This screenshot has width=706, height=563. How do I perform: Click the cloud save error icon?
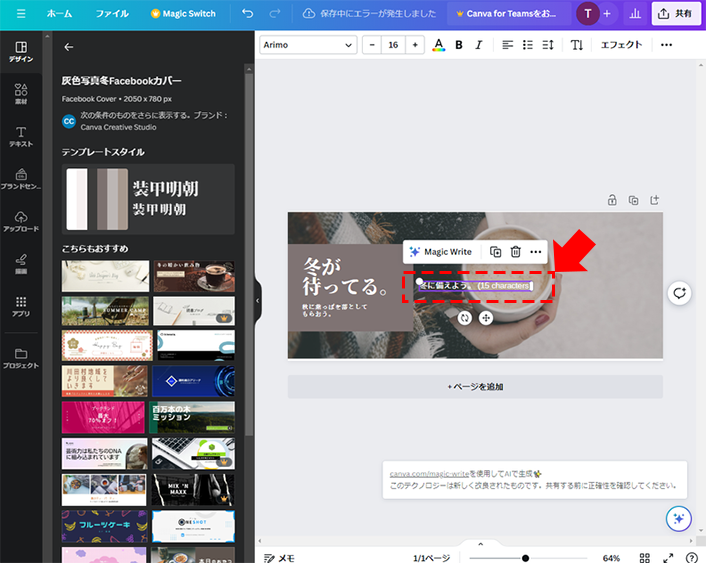coord(309,14)
